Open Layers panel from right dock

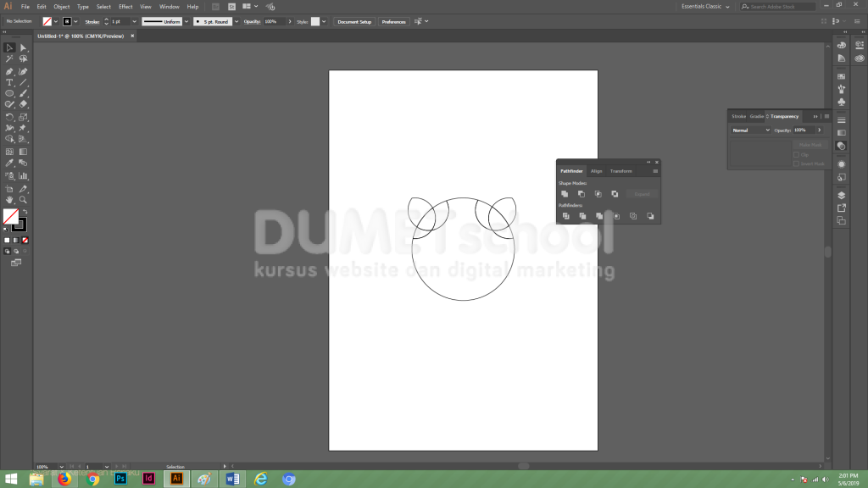(x=842, y=196)
